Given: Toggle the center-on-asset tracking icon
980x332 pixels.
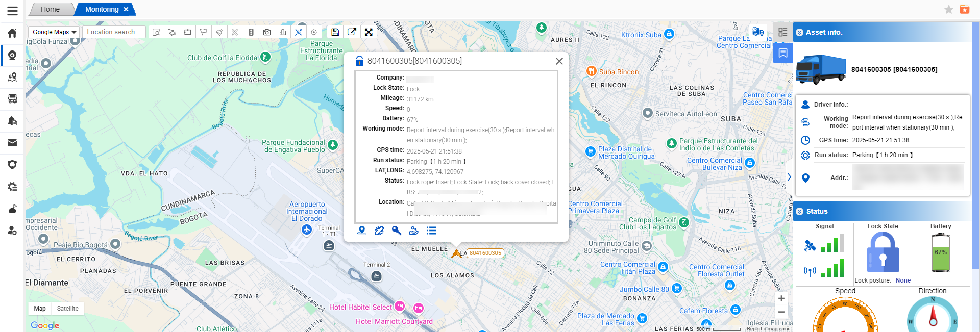Looking at the screenshot, I should pyautogui.click(x=299, y=32).
